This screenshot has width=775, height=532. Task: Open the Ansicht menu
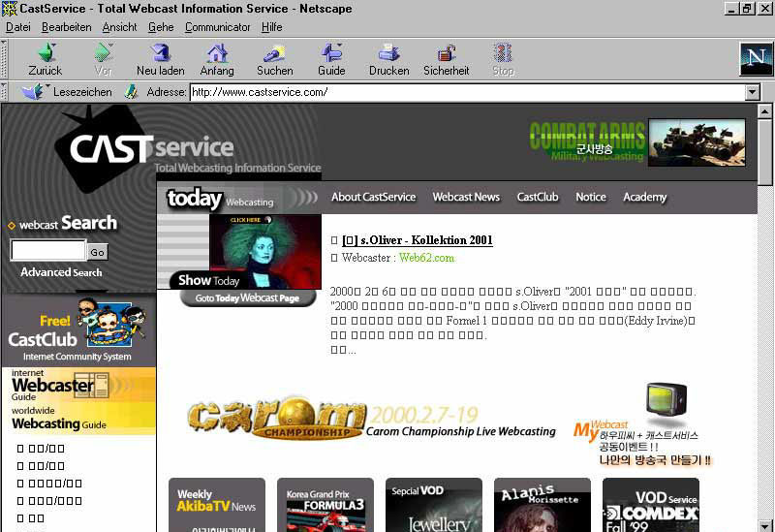(x=119, y=27)
